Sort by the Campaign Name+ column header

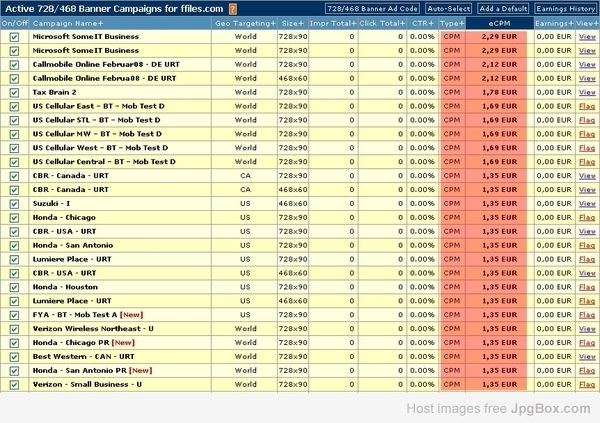[x=68, y=22]
